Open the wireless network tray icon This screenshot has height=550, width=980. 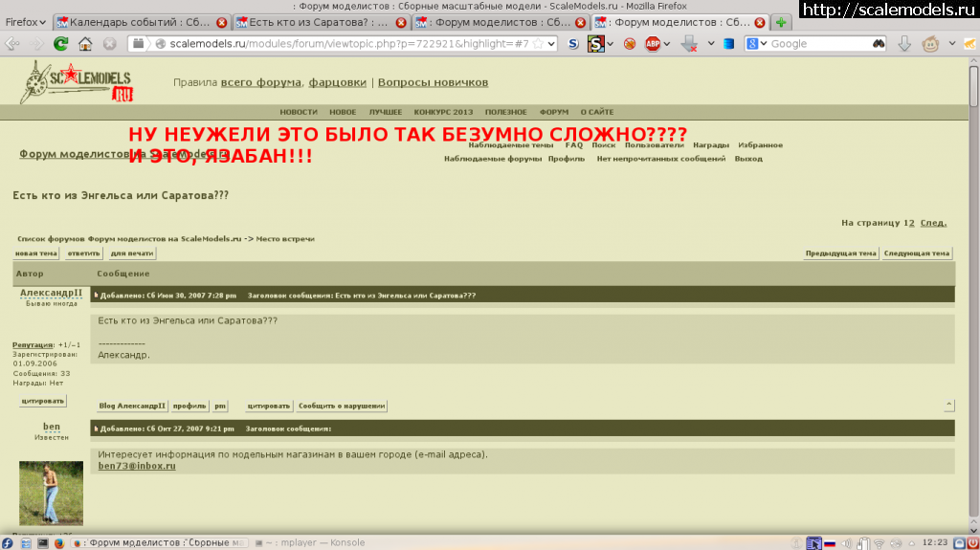coord(879,543)
